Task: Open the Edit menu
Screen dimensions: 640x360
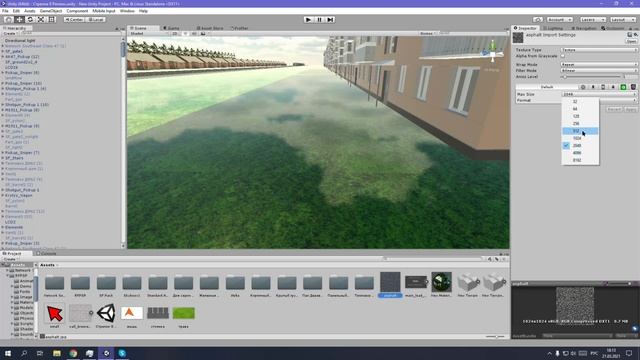Action: pos(16,11)
